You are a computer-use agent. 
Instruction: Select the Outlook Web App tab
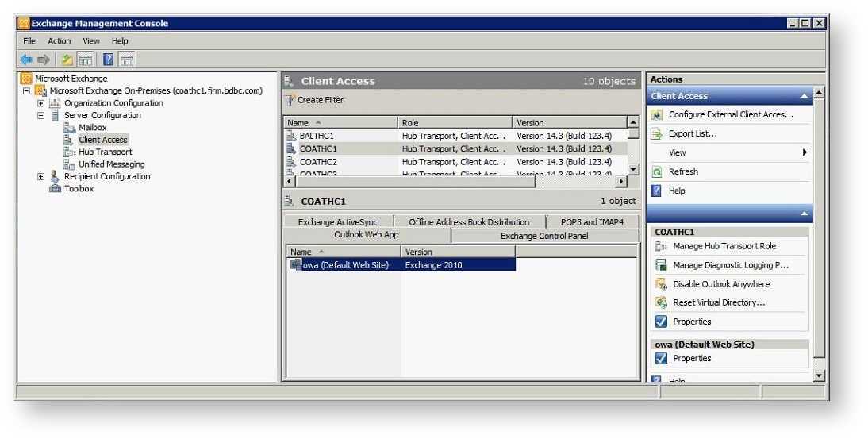click(367, 235)
